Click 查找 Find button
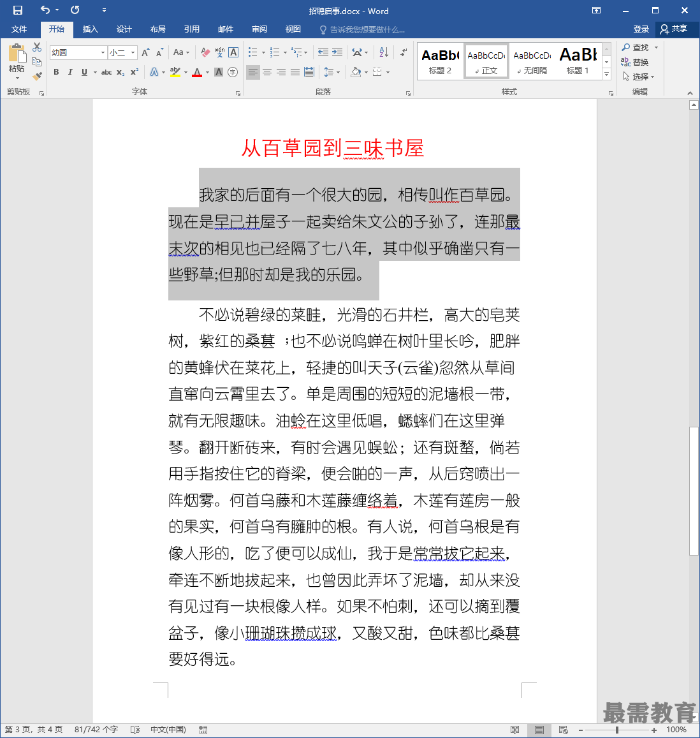 [x=635, y=48]
